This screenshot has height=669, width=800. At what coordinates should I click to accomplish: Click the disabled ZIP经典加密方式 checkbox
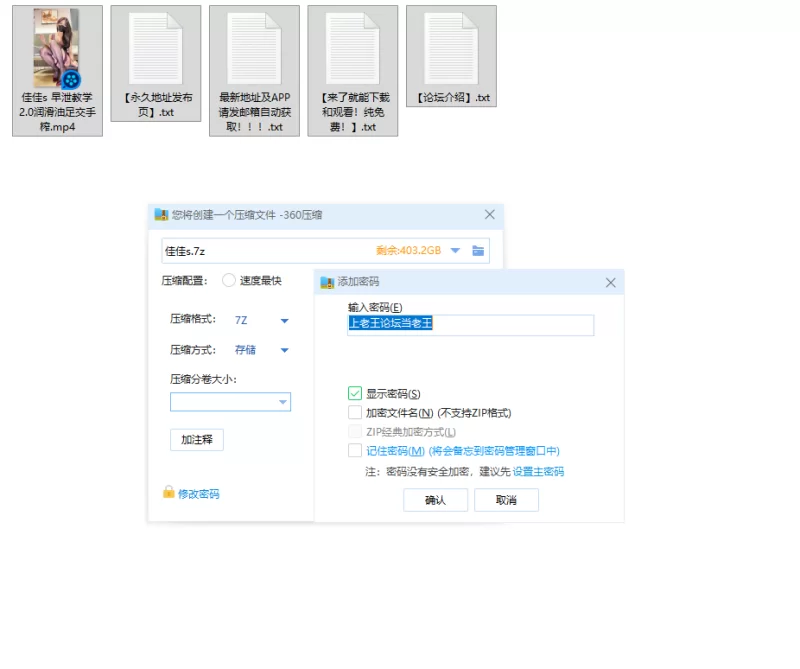(x=355, y=432)
